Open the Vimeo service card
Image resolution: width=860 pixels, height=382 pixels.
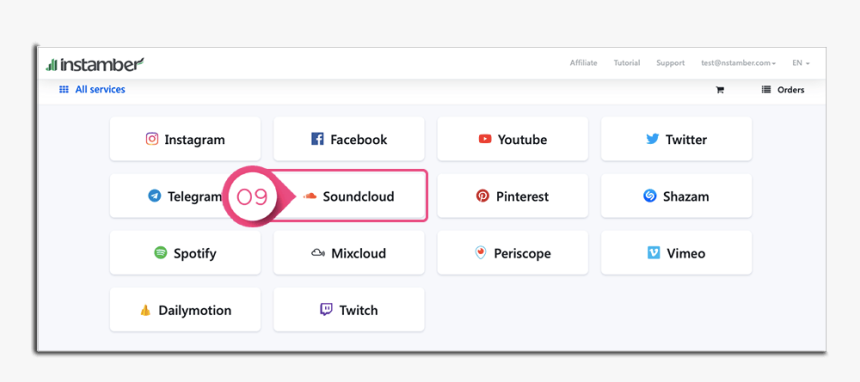(x=676, y=253)
